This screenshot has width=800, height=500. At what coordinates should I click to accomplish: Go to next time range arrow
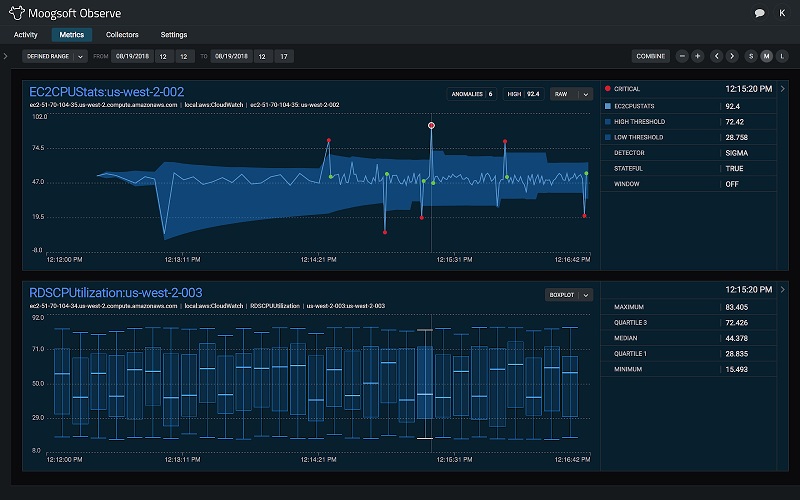pos(732,56)
